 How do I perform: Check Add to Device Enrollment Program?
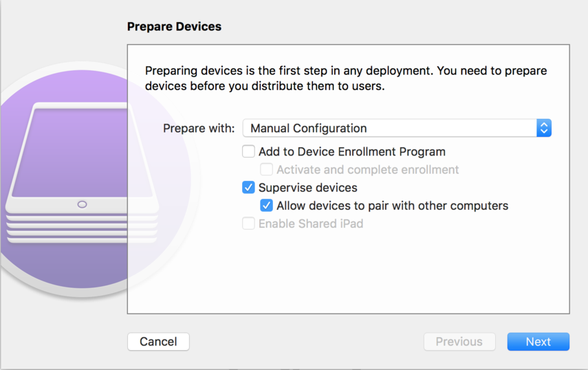[249, 151]
